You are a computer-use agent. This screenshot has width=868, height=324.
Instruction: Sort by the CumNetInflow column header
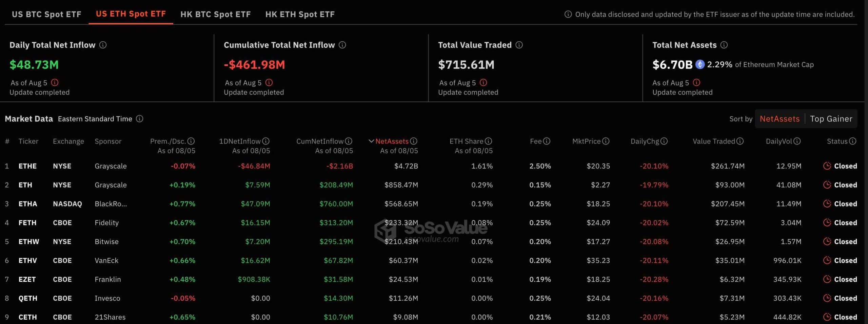coord(320,141)
